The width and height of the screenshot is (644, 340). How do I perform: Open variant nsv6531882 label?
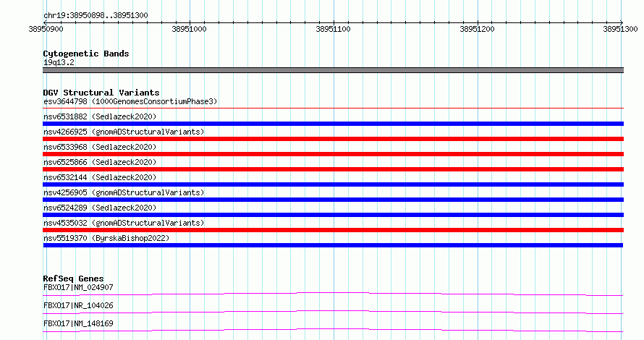(x=100, y=116)
